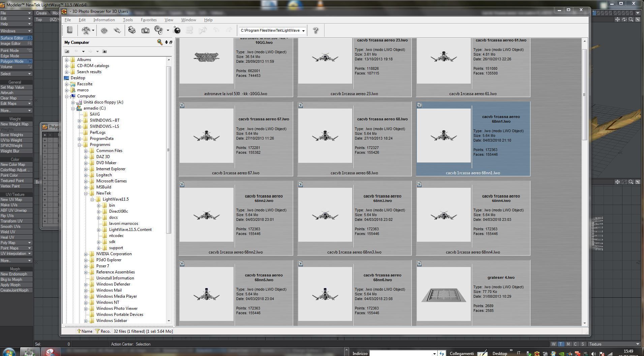This screenshot has width=644, height=356.
Task: Toggle the M view mode button
Action: coord(568,344)
